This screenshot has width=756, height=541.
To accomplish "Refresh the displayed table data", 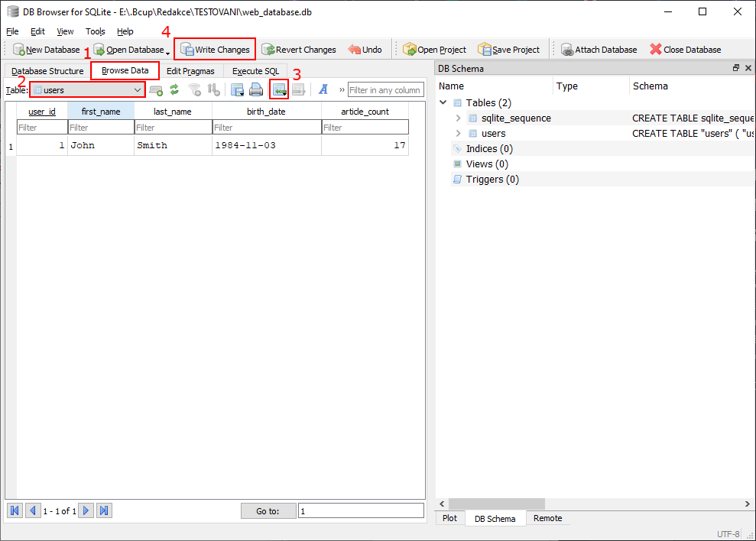I will 174,89.
